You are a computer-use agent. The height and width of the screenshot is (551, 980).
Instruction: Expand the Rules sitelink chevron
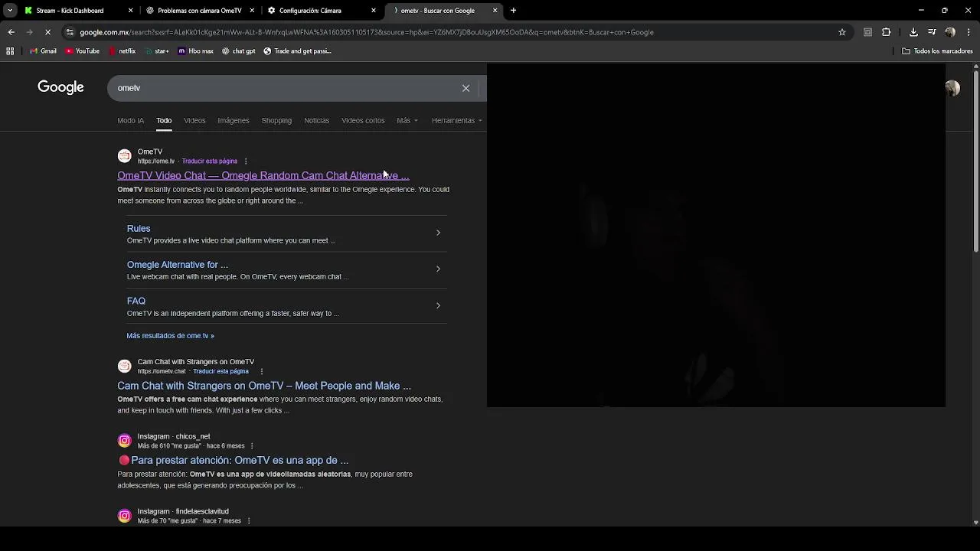[x=438, y=233]
